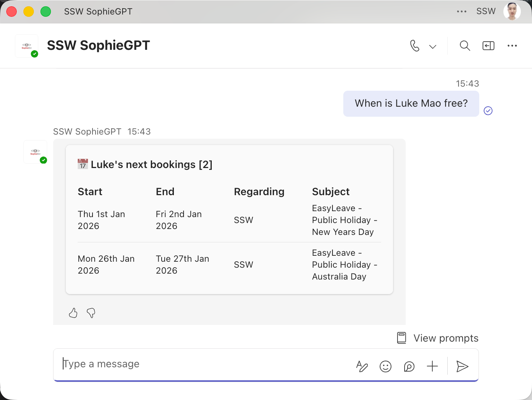Open search in this chat

tap(465, 46)
